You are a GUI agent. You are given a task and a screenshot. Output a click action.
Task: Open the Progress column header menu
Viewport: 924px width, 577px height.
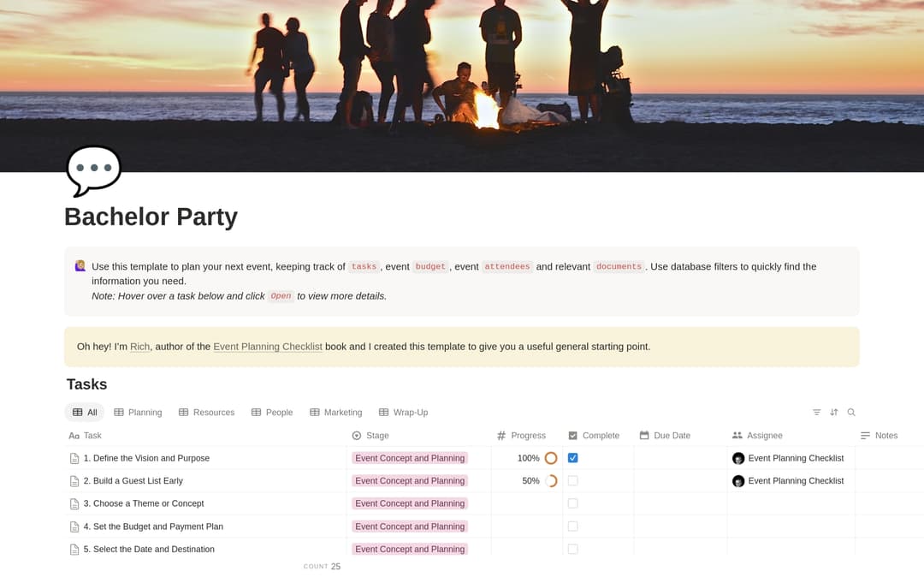pyautogui.click(x=527, y=436)
